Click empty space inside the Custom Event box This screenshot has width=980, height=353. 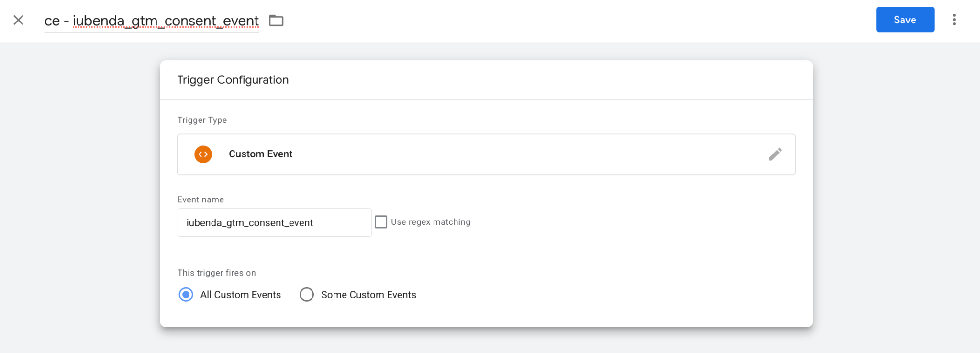click(x=526, y=154)
